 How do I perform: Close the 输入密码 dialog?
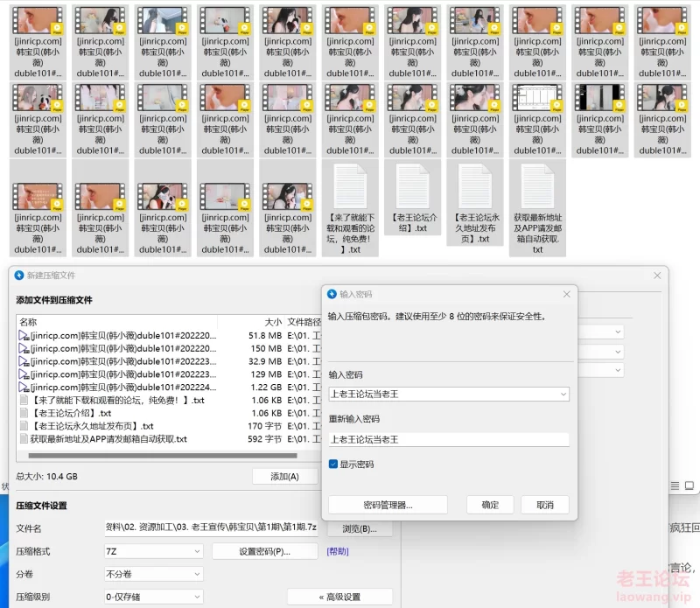(x=566, y=294)
